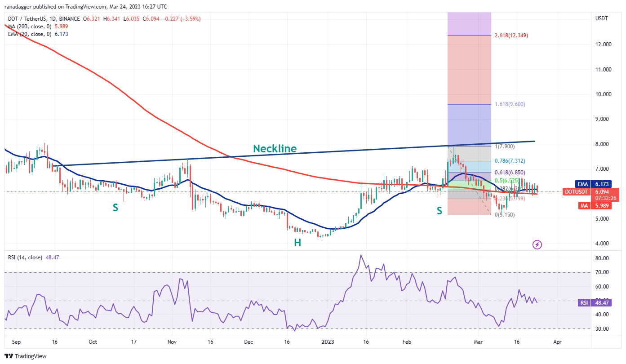This screenshot has height=364, width=626.
Task: Click the purple lightning bolt event icon
Action: 537,244
